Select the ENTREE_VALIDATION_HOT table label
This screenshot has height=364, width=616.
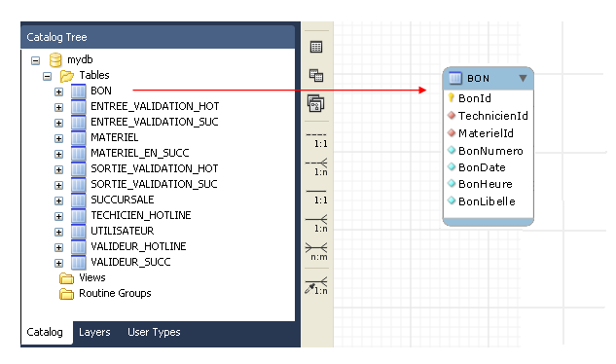(155, 106)
